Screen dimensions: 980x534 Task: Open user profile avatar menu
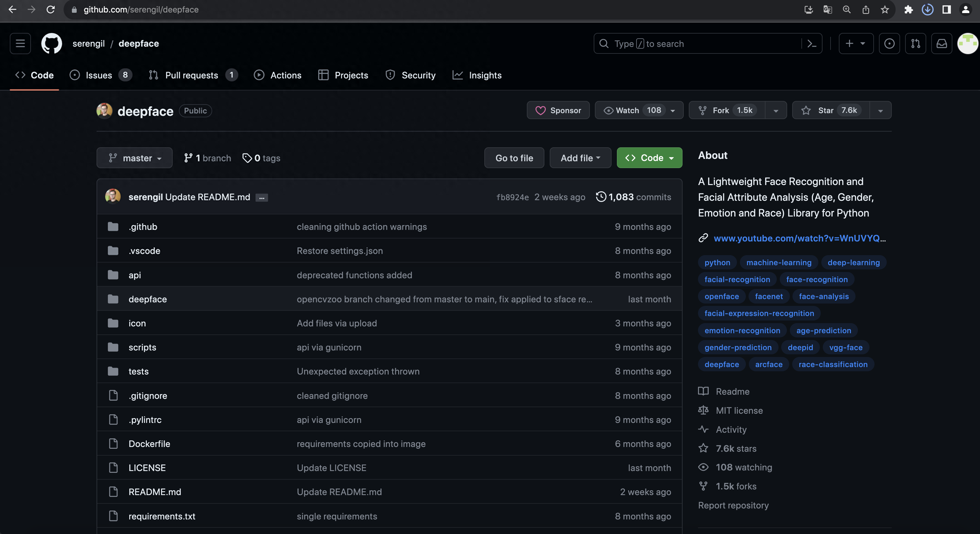click(968, 43)
